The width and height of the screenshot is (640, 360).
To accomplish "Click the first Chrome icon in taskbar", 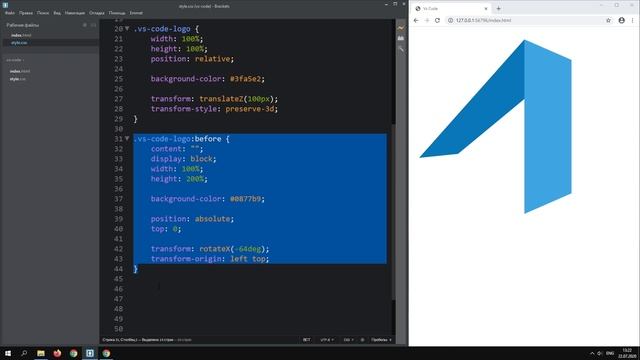I will pyautogui.click(x=73, y=353).
